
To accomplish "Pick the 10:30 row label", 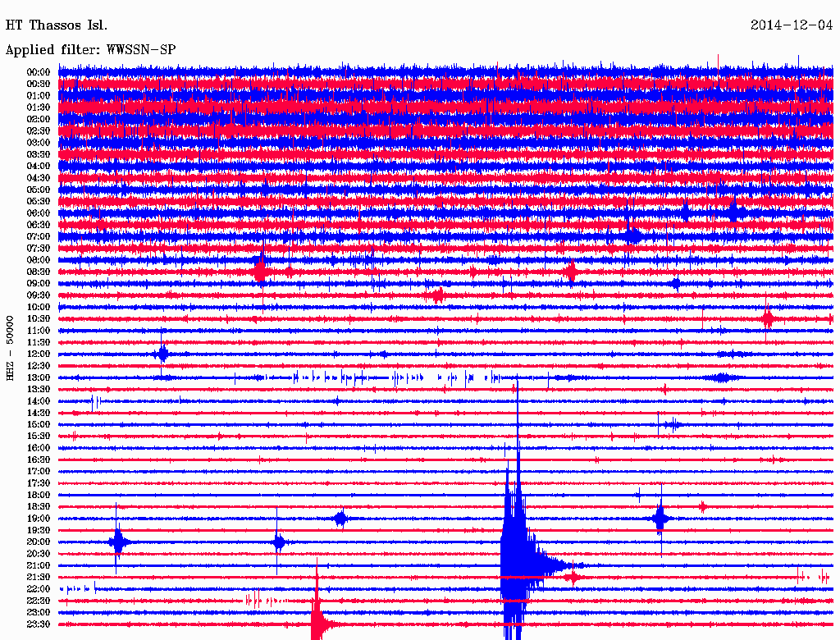I will coord(39,319).
